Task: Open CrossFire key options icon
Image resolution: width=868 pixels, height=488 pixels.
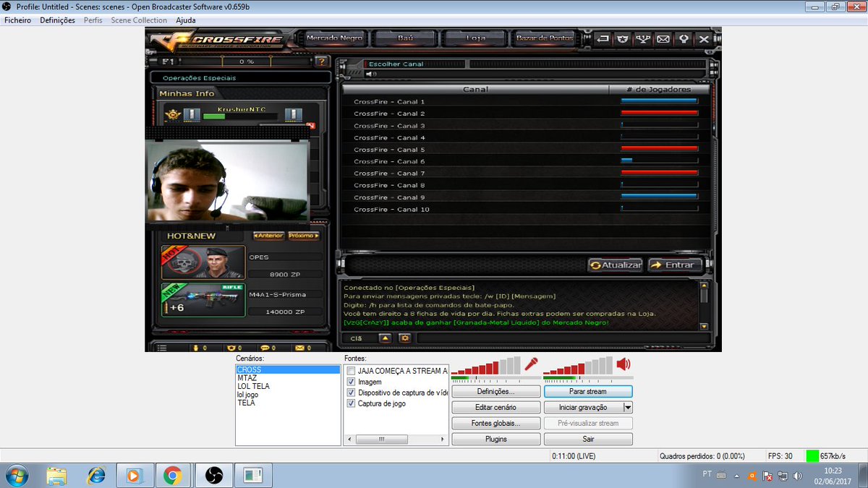Action: (683, 39)
